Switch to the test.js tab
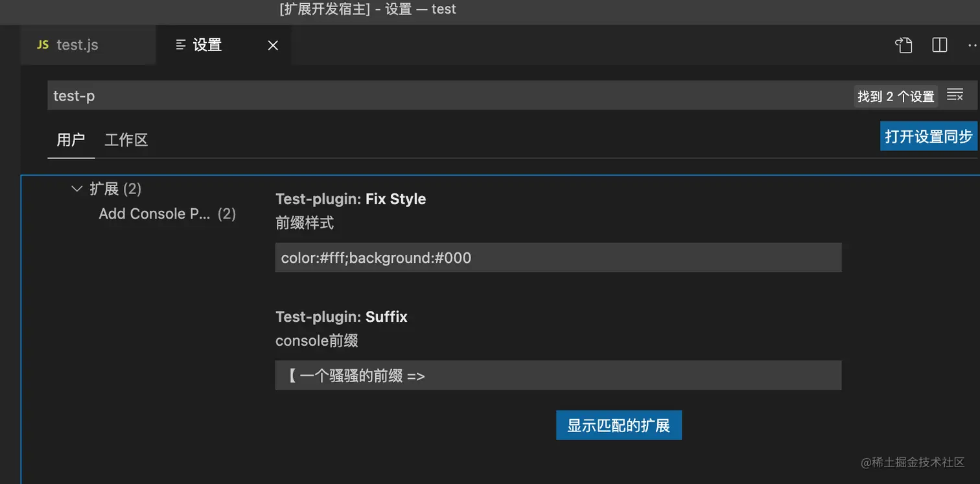This screenshot has height=484, width=980. [78, 45]
